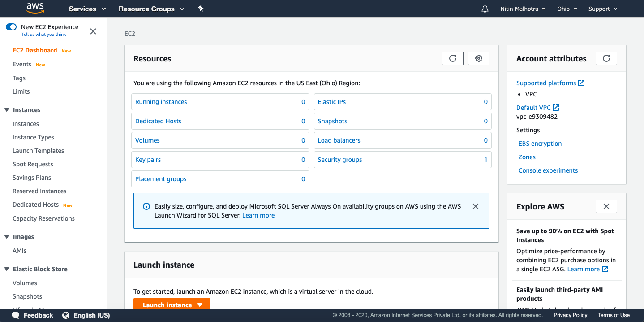Screen dimensions: 644x322
Task: Open the Resource Groups dropdown
Action: click(151, 9)
